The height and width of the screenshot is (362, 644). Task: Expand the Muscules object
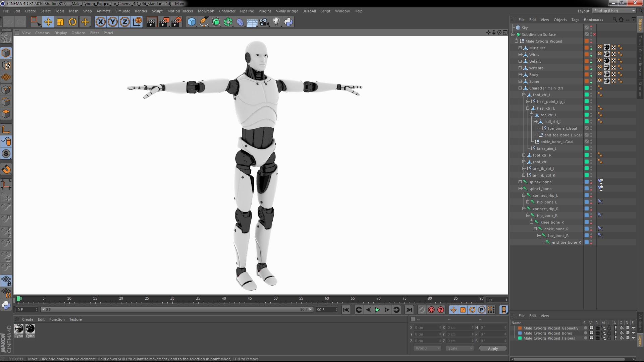point(520,48)
